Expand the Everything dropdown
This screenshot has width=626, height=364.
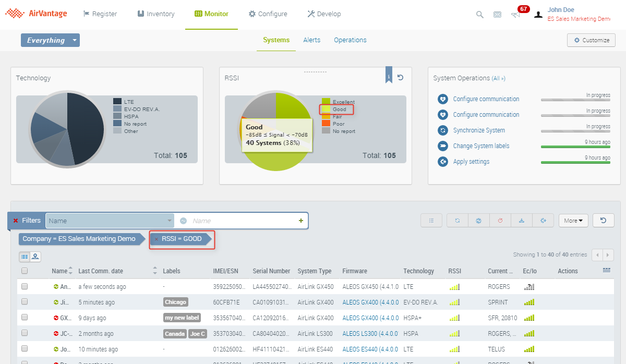75,40
